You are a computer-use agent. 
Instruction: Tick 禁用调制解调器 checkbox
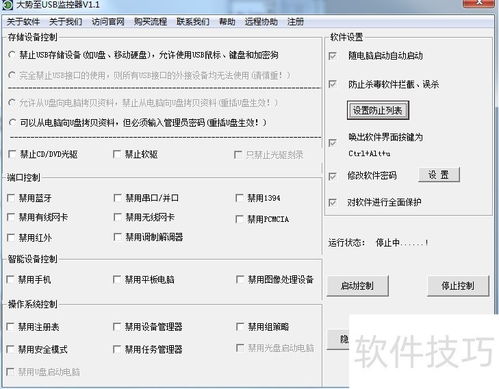pyautogui.click(x=117, y=237)
